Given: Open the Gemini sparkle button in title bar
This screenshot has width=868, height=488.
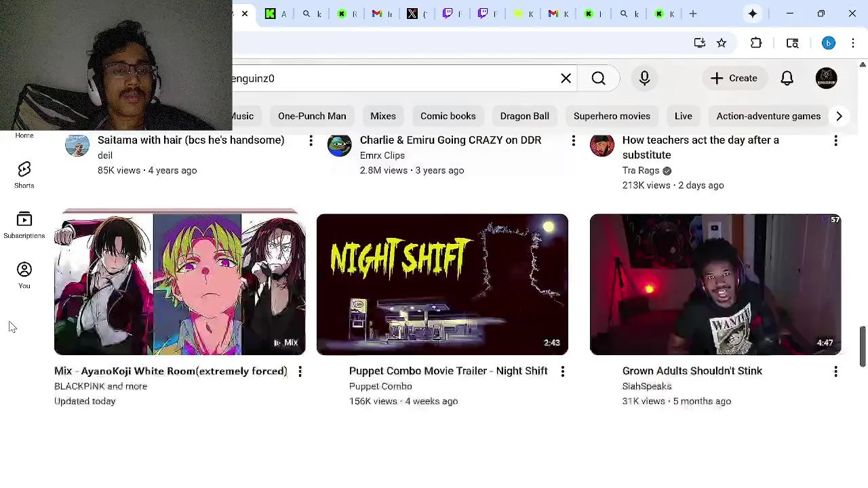Looking at the screenshot, I should pyautogui.click(x=753, y=14).
